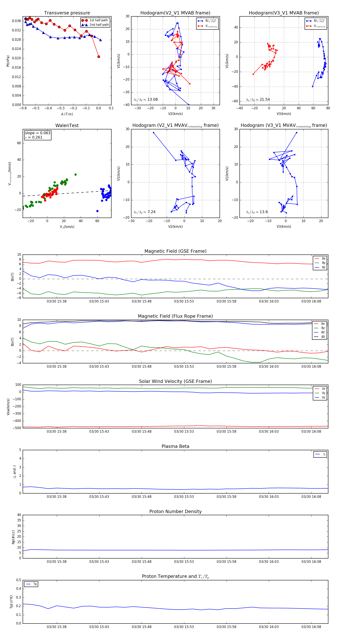Click the "Magnetic Field (GSE Frame)" title
This screenshot has width=351, height=644.
pyautogui.click(x=175, y=251)
